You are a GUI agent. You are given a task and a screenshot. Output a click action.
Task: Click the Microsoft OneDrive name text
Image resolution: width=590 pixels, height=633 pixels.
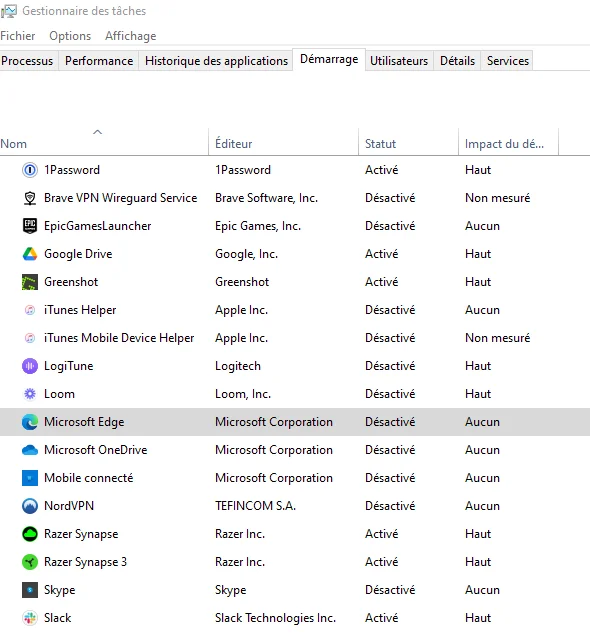click(x=95, y=450)
